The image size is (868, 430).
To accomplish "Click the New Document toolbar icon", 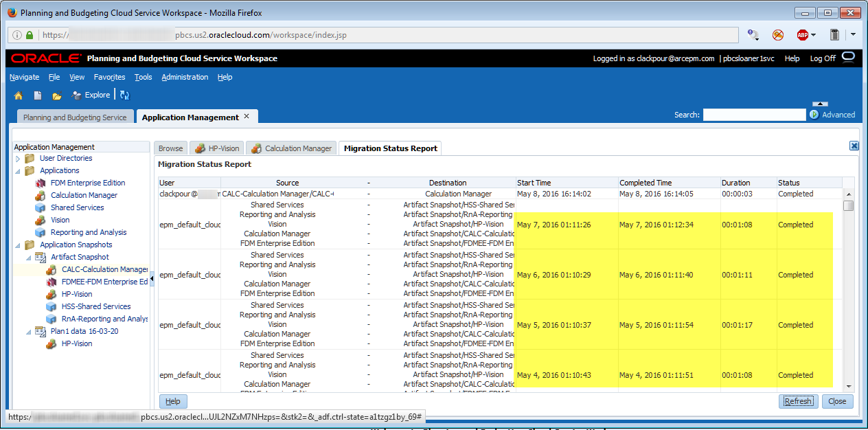I will coord(38,95).
